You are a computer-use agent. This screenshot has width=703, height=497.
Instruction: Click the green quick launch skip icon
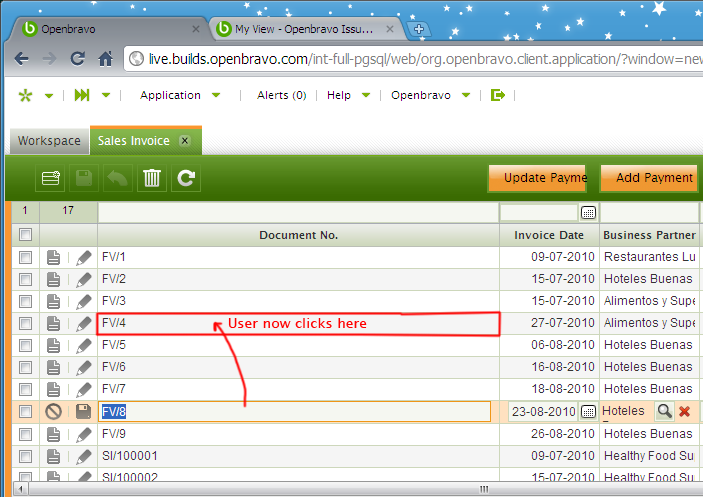(x=82, y=95)
